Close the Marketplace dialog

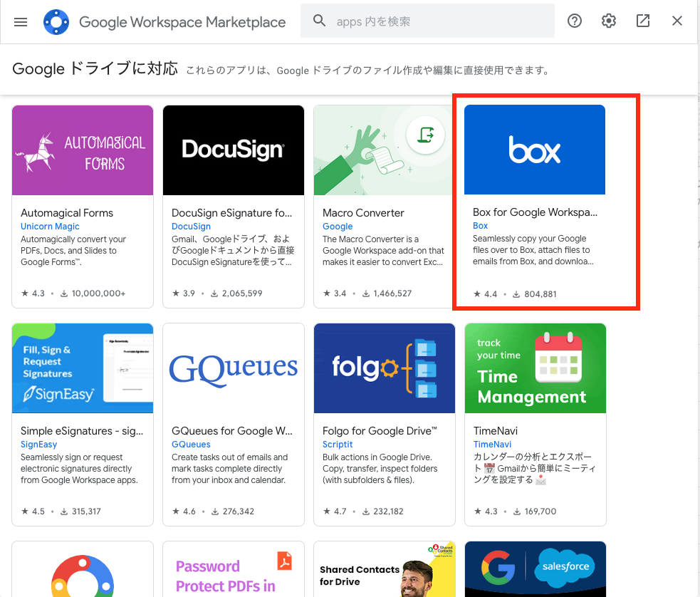pos(677,21)
